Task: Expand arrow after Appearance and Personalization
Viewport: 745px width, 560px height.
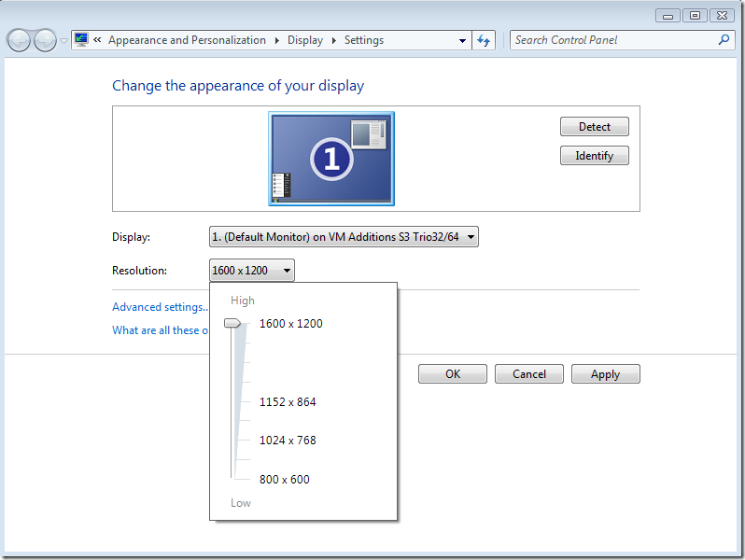Action: (x=277, y=41)
